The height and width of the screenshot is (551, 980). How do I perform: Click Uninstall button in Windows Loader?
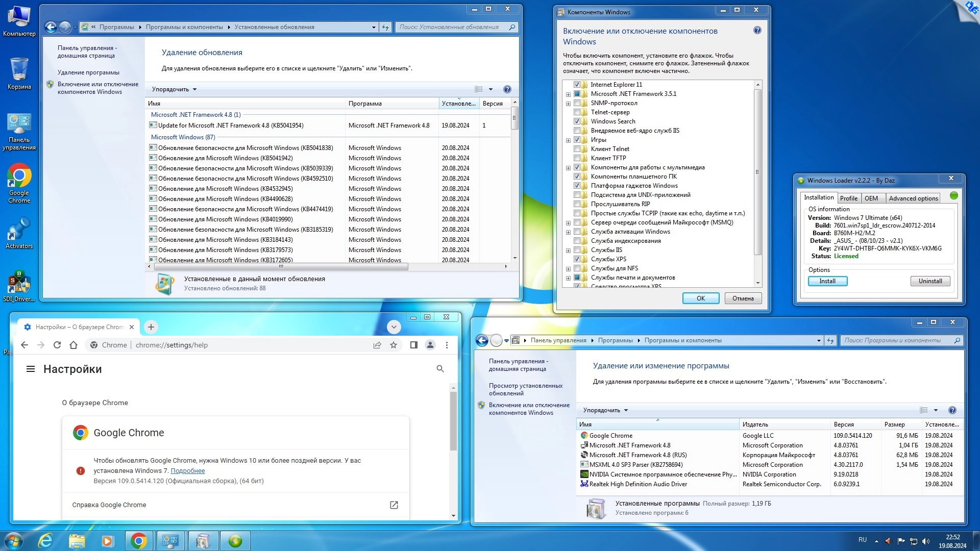pos(930,281)
